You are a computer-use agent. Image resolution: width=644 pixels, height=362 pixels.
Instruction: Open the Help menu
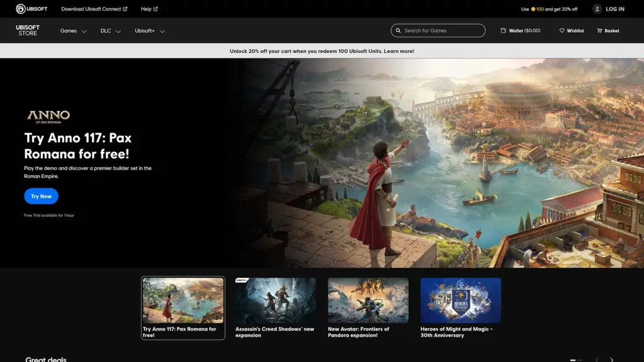tap(148, 9)
